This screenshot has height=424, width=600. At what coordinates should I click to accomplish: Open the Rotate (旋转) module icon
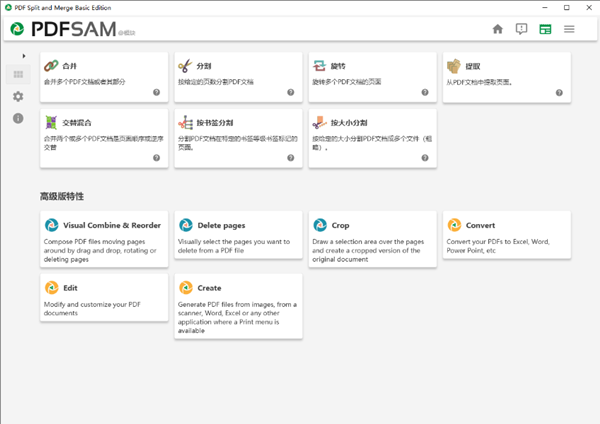click(319, 66)
